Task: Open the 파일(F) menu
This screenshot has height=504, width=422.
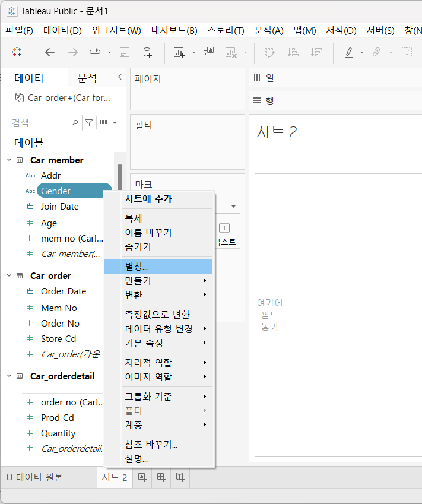Action: [x=19, y=30]
